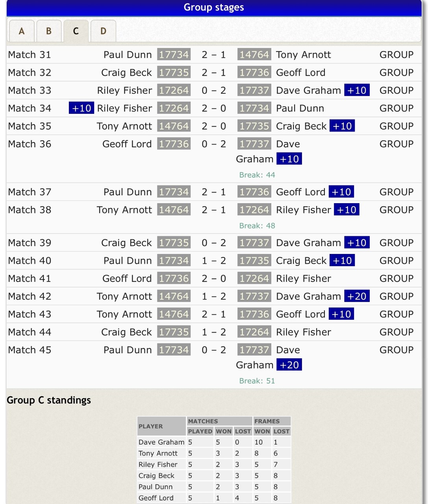Open Riley Fisher in Match 44

point(303,332)
